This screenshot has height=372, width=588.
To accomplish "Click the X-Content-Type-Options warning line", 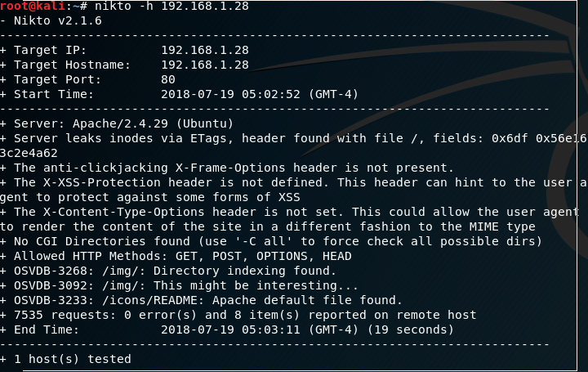I will (x=289, y=219).
